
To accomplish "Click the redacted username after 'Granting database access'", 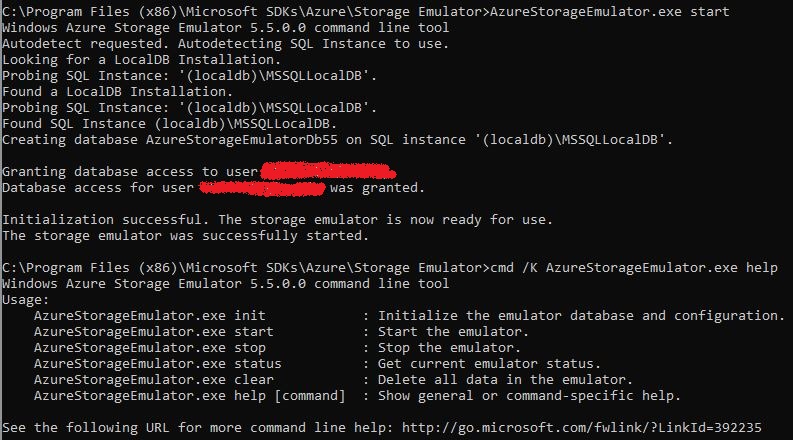I will 326,172.
